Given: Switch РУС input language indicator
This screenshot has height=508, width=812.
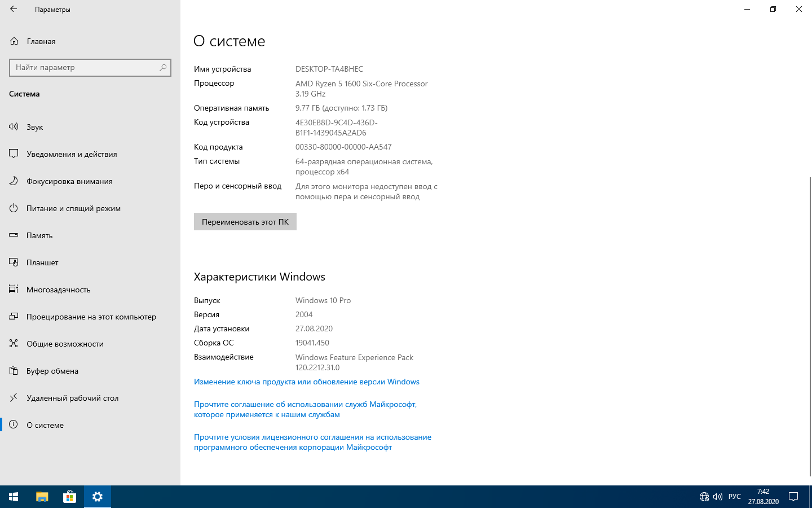Looking at the screenshot, I should click(x=735, y=497).
